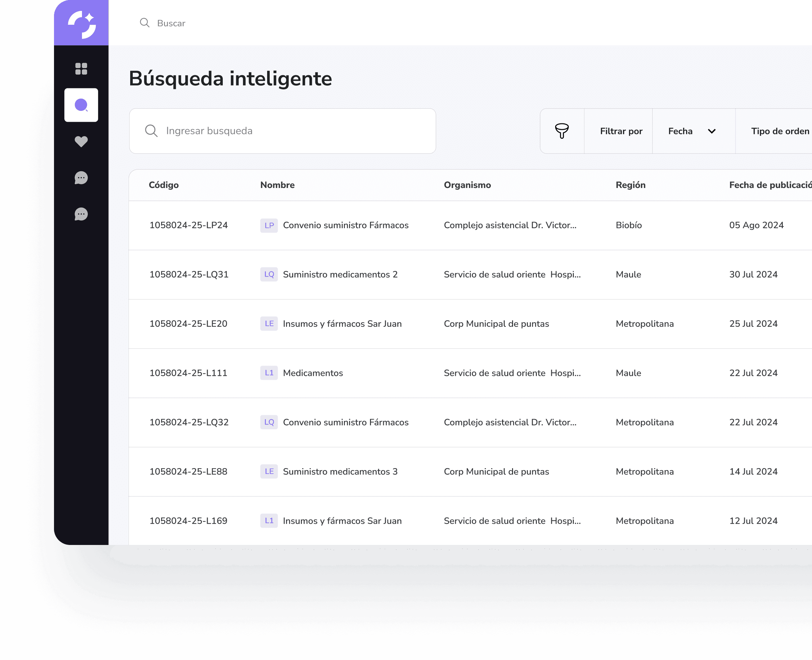This screenshot has width=812, height=660.
Task: Click the 14 Jul 2024 date
Action: pos(753,471)
